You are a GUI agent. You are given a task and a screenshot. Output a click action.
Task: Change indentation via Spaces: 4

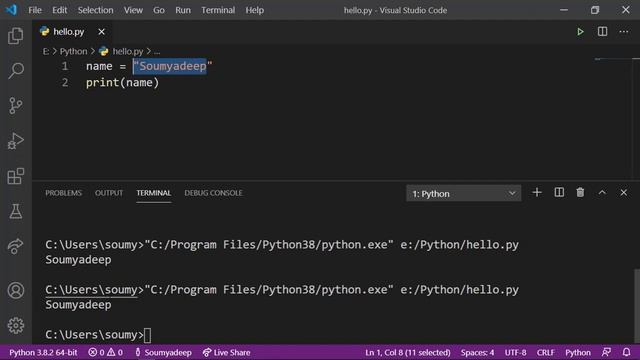pyautogui.click(x=477, y=352)
